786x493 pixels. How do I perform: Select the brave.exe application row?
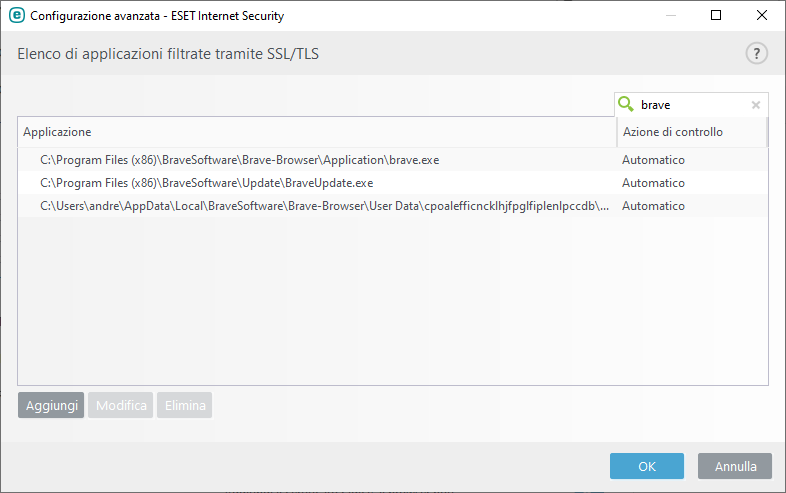click(240, 160)
